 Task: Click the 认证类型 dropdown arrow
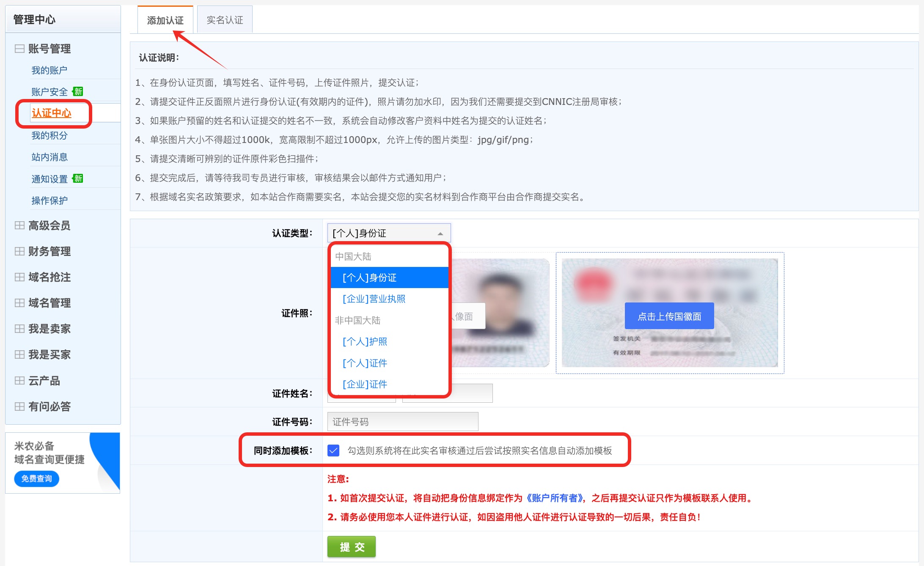click(x=440, y=234)
